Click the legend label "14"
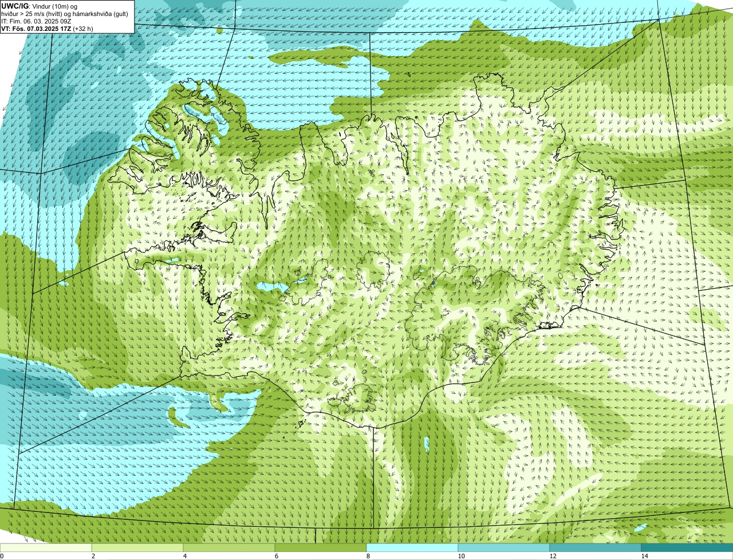The image size is (733, 560). pyautogui.click(x=644, y=556)
